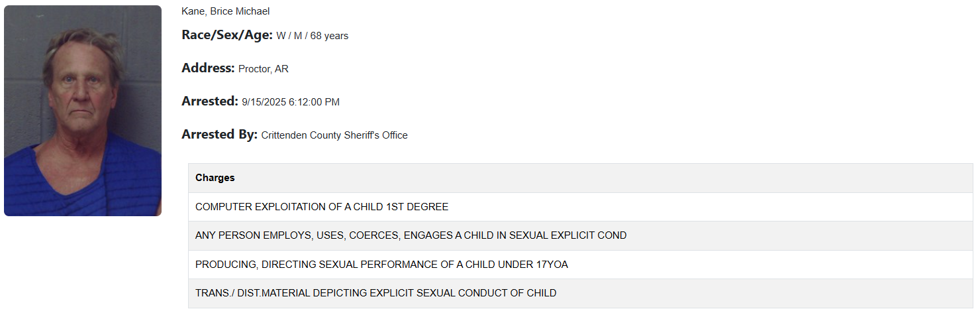Click the arrest time 6:12:00 PM
The width and height of the screenshot is (980, 315).
314,102
